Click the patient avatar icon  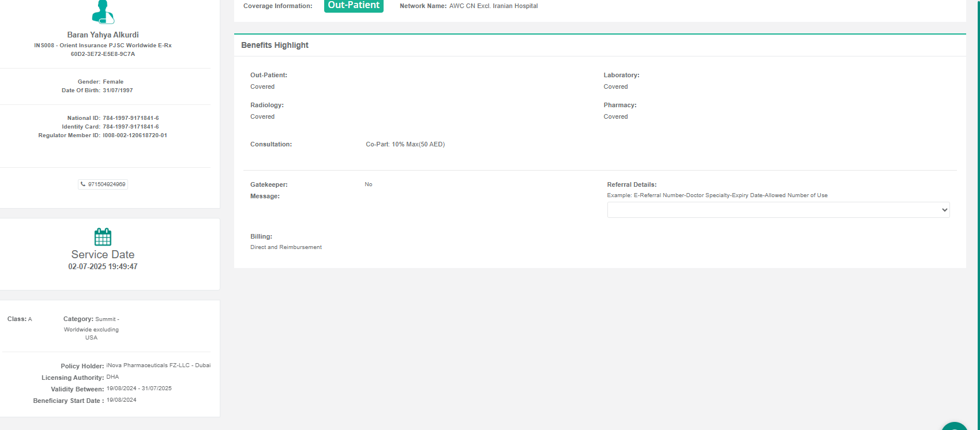pos(103,12)
